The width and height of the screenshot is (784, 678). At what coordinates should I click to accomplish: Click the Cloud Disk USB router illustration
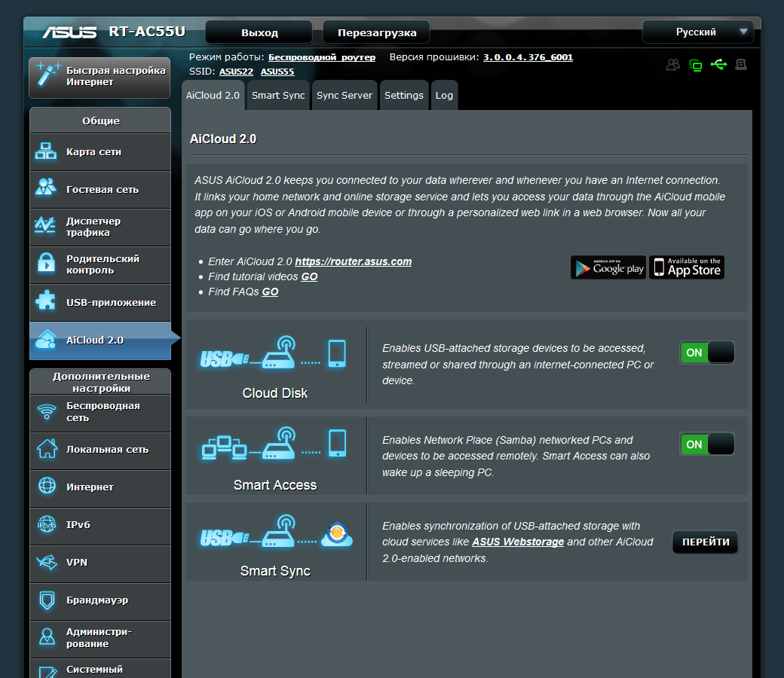coord(274,353)
